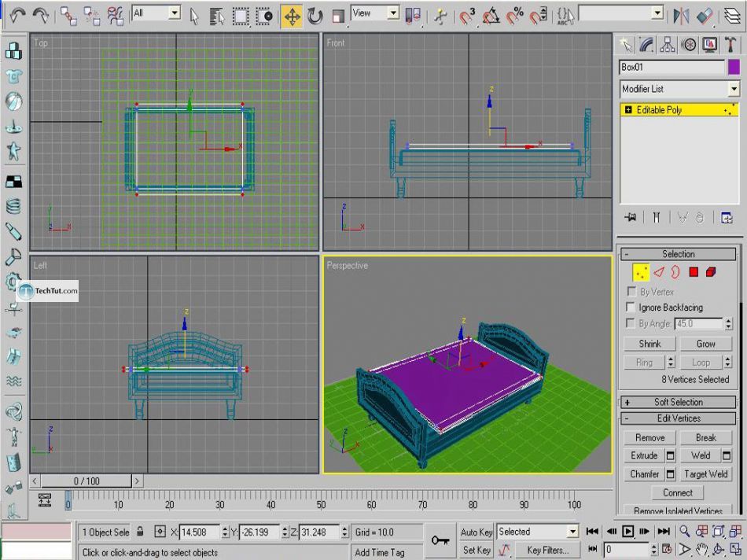Toggle the 3D Snaps magnet icon

pyautogui.click(x=467, y=17)
